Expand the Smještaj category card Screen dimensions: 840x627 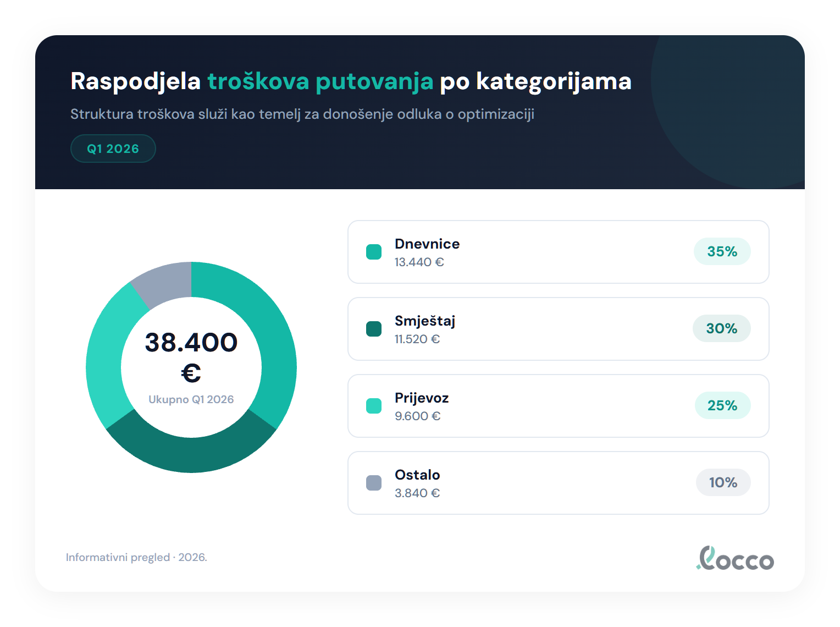click(x=559, y=329)
